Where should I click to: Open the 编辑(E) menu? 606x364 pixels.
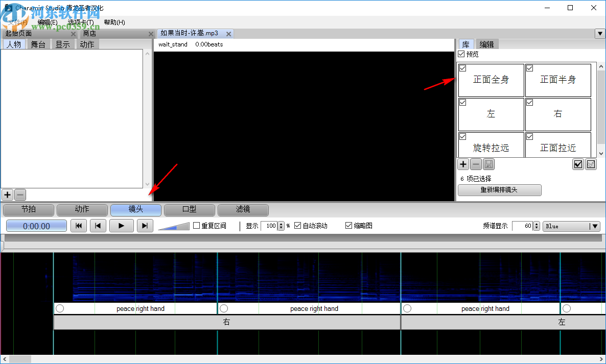pos(48,22)
